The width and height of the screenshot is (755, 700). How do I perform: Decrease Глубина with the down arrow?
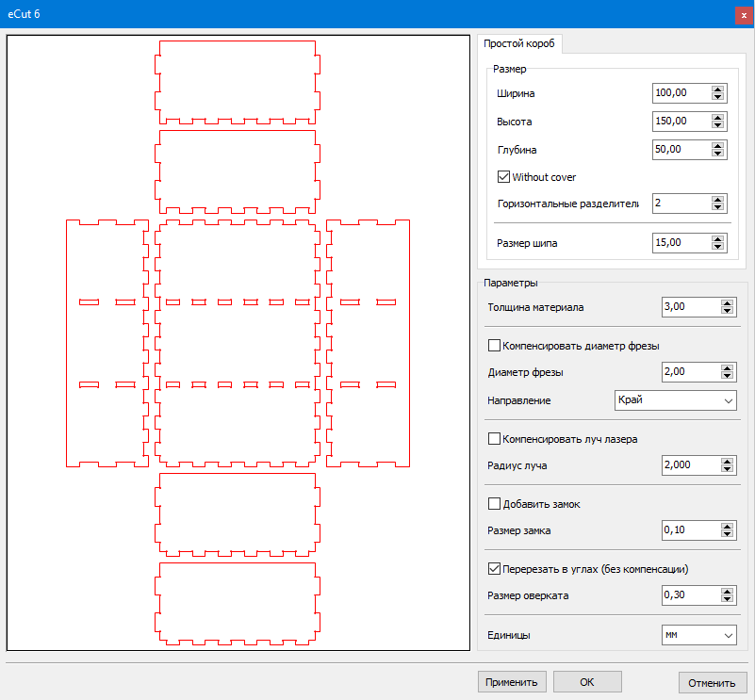pos(718,153)
